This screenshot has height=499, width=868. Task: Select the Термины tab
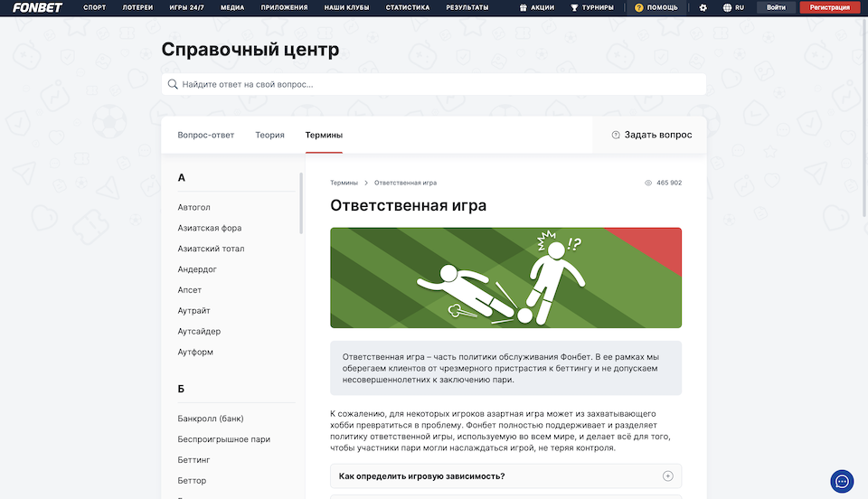(324, 135)
